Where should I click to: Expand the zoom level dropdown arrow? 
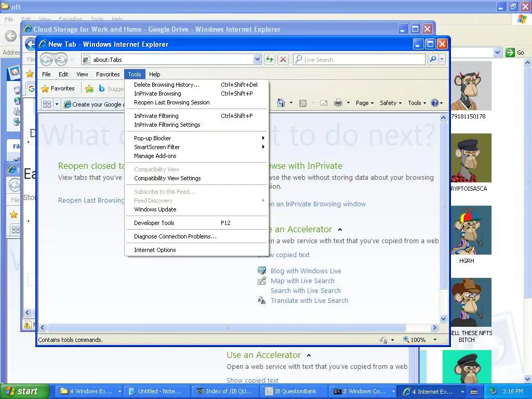(x=435, y=340)
